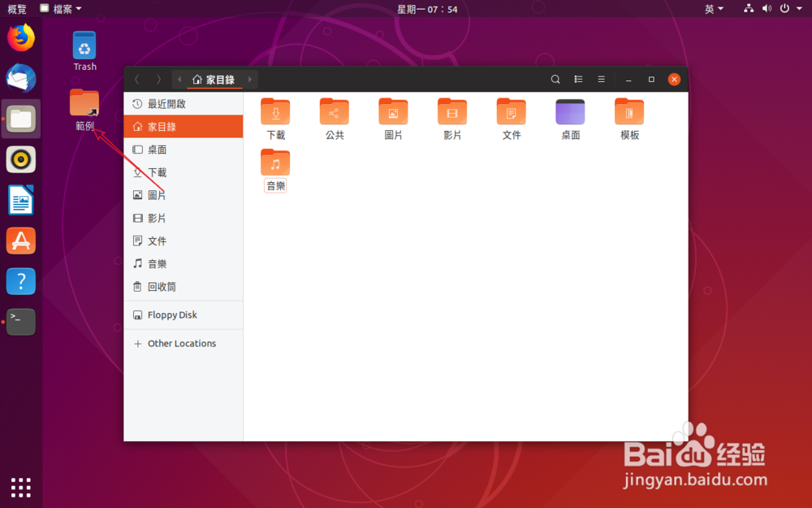Open the clock 星期一 07:54 calendar
This screenshot has width=812, height=508.
[427, 9]
